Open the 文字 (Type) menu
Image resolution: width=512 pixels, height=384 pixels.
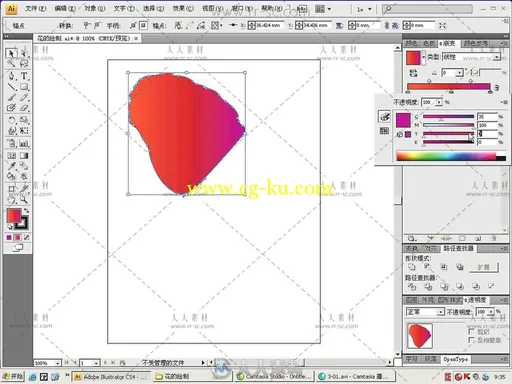tap(124, 9)
